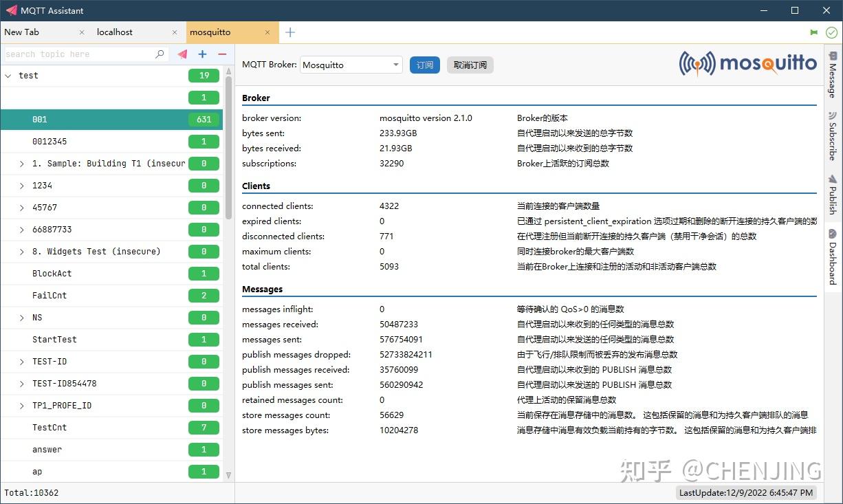
Task: Click the magnifier icon in the search box
Action: pos(159,54)
